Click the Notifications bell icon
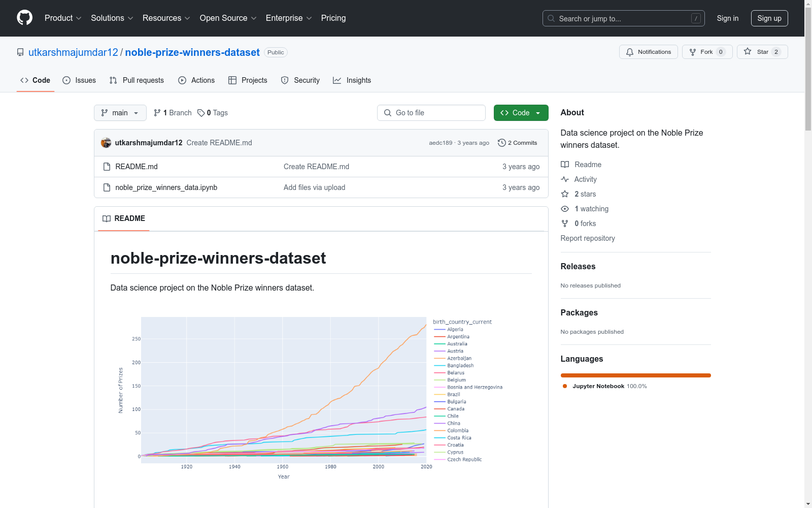The width and height of the screenshot is (812, 508). pyautogui.click(x=630, y=52)
